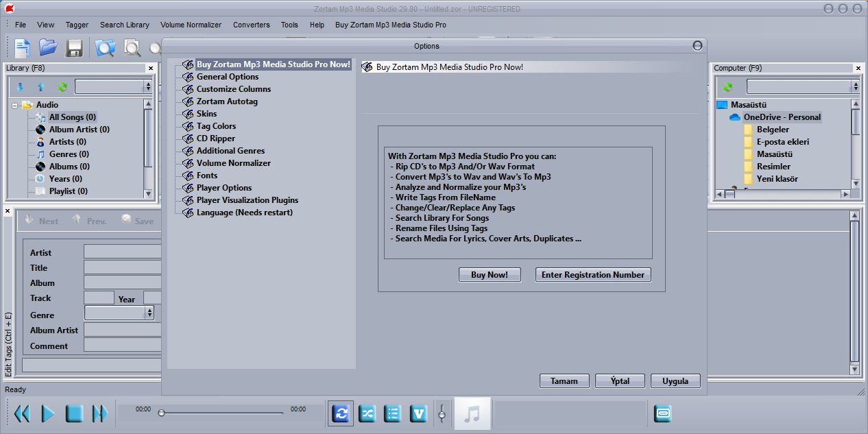The width and height of the screenshot is (868, 434).
Task: Open the Tagger menu
Action: point(77,25)
